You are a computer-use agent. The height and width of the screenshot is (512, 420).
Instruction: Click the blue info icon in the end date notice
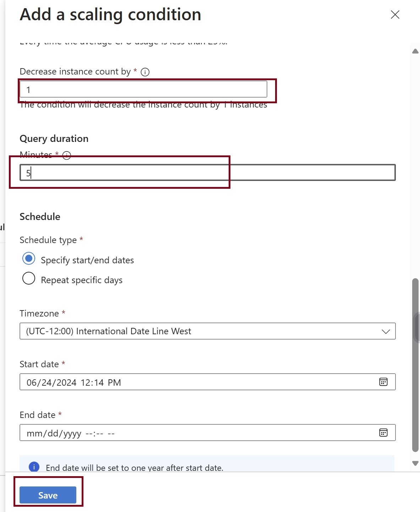pyautogui.click(x=34, y=467)
